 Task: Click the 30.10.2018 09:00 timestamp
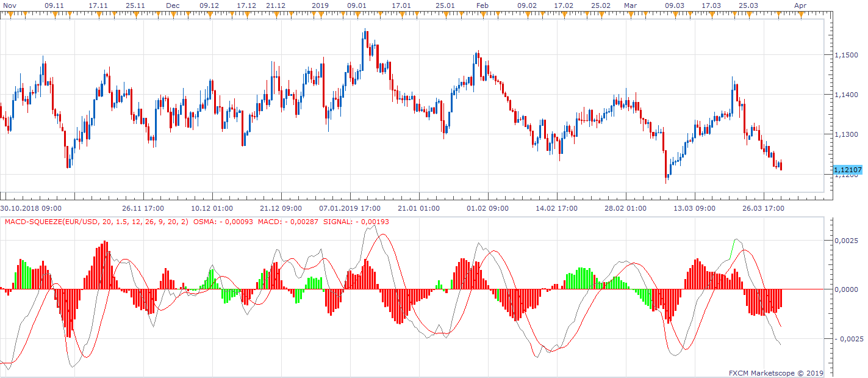pos(31,208)
